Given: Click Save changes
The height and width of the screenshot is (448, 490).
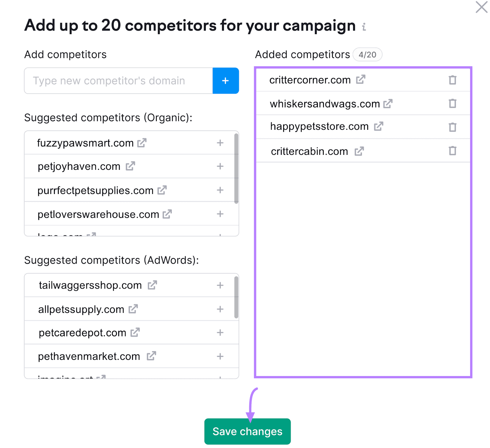Looking at the screenshot, I should coord(247,431).
